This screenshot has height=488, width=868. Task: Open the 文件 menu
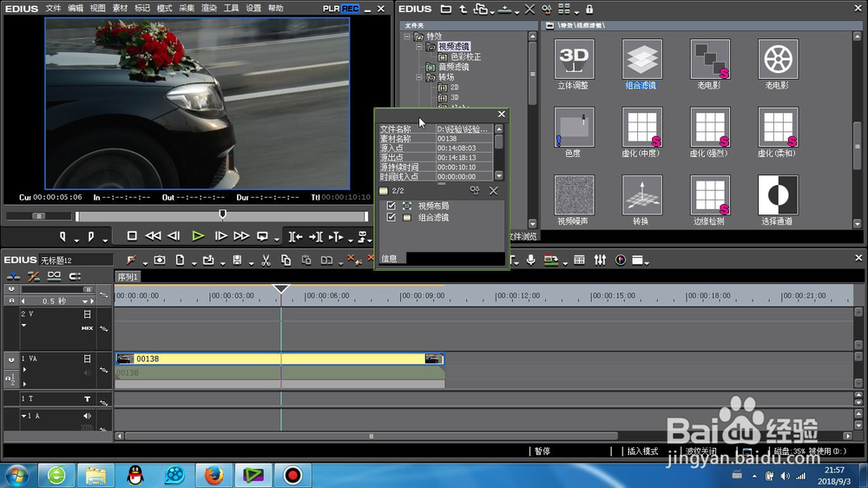click(x=53, y=9)
